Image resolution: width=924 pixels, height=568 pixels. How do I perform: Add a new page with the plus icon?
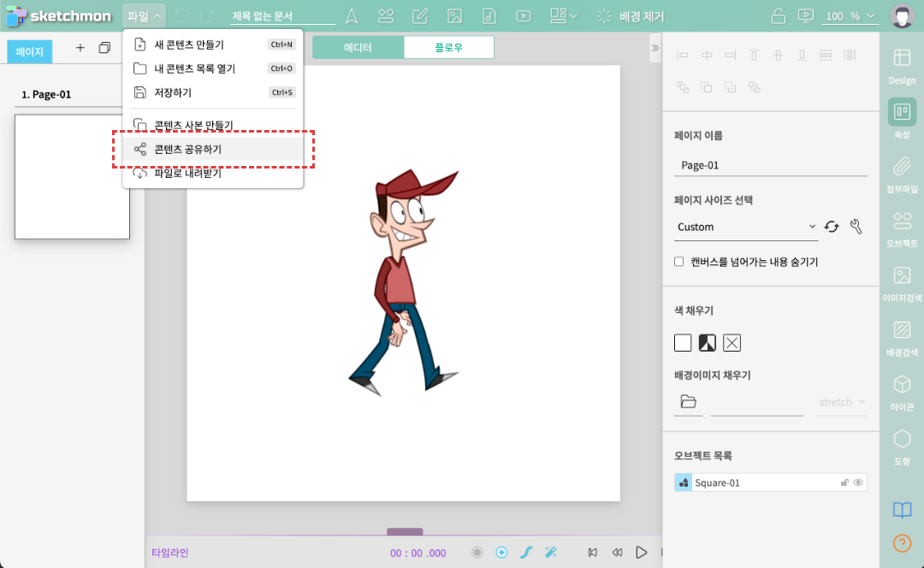tap(80, 48)
